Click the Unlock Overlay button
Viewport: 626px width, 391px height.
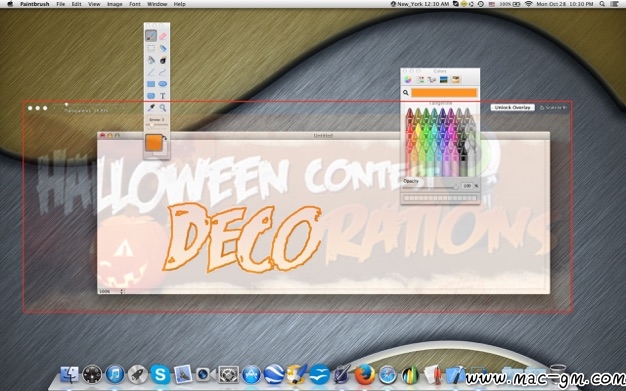512,107
